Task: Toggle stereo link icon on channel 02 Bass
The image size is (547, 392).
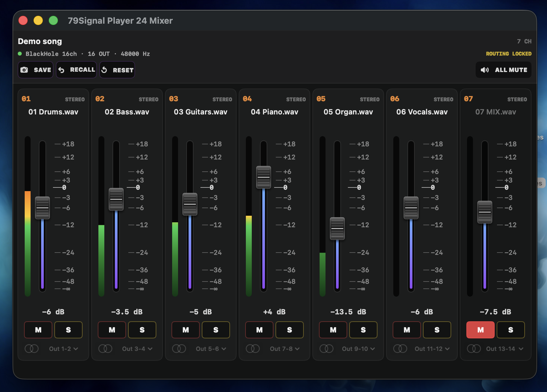Action: [x=105, y=349]
